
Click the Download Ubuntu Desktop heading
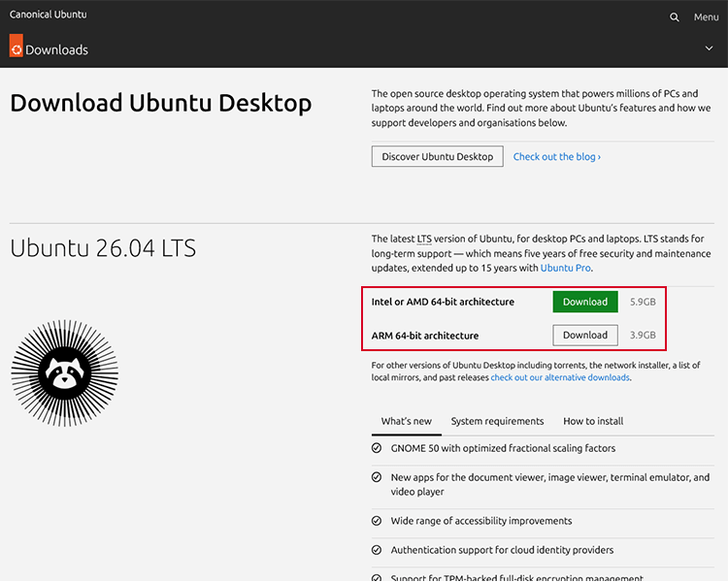161,103
